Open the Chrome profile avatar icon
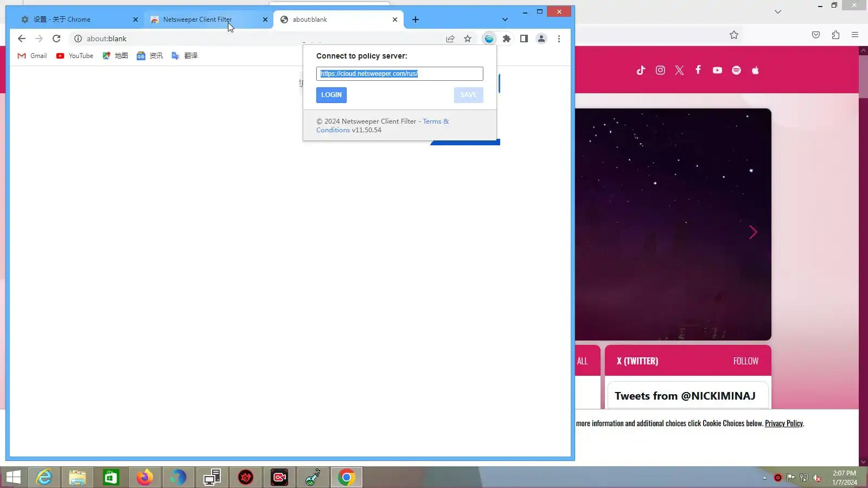 pos(541,38)
